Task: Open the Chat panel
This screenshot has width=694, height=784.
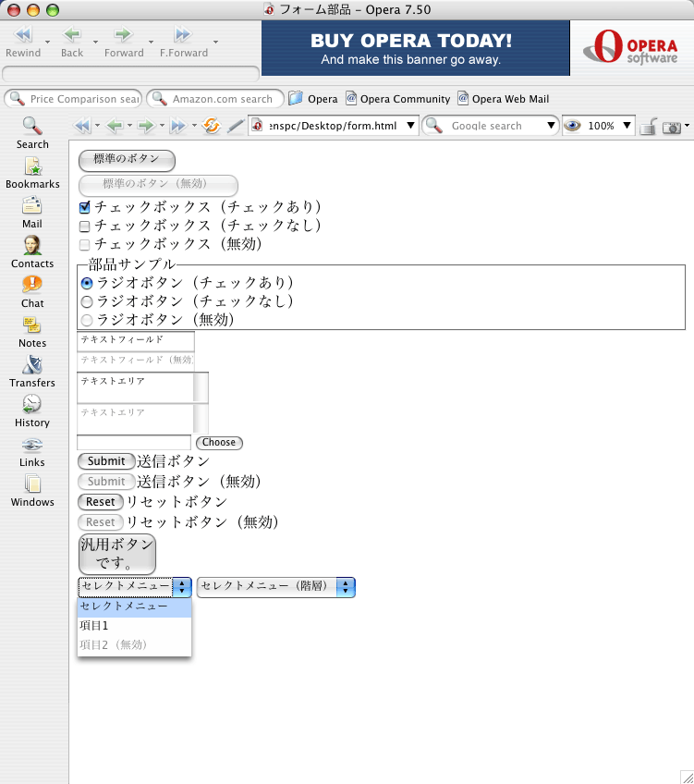Action: pos(32,292)
